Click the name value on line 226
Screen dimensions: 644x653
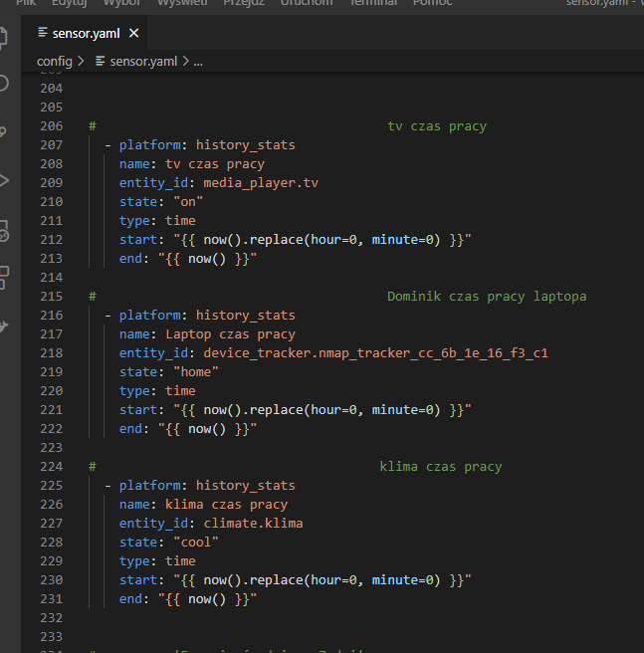(x=226, y=505)
